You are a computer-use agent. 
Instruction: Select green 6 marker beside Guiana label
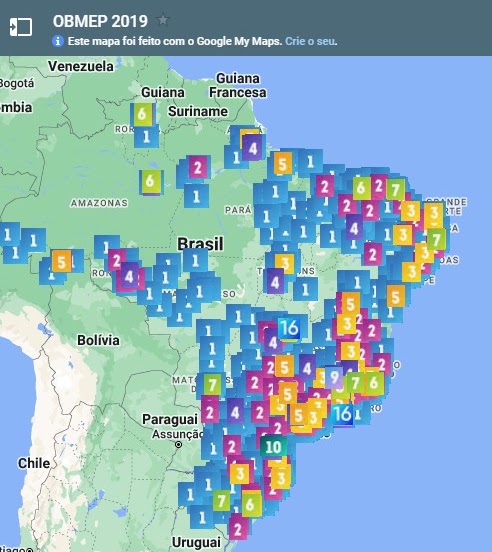click(x=142, y=114)
